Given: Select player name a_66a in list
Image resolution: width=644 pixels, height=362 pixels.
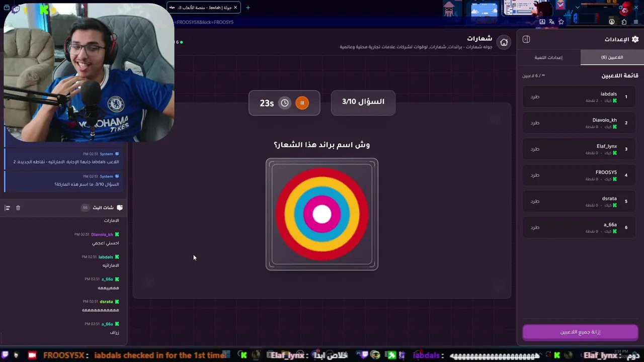Looking at the screenshot, I should (x=610, y=225).
